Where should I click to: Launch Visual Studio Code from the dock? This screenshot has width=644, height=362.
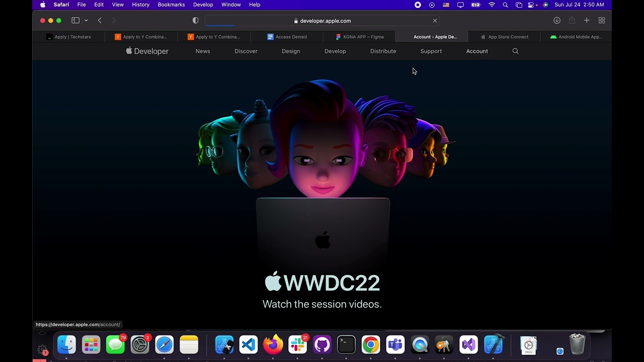pos(249,345)
